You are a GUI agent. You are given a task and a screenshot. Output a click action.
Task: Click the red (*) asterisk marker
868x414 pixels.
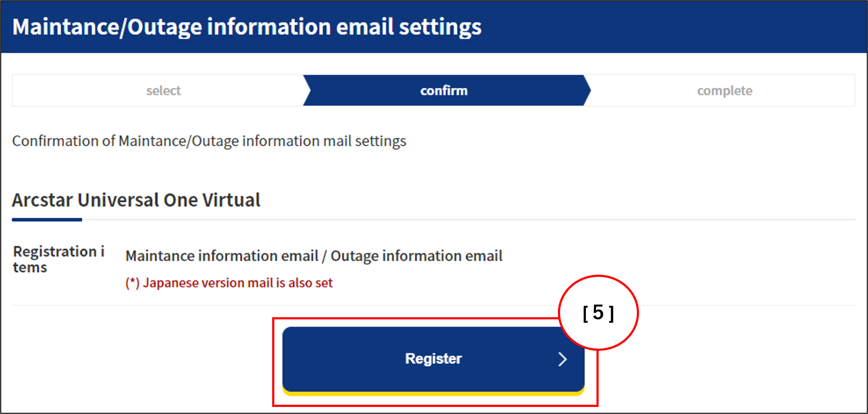(132, 283)
